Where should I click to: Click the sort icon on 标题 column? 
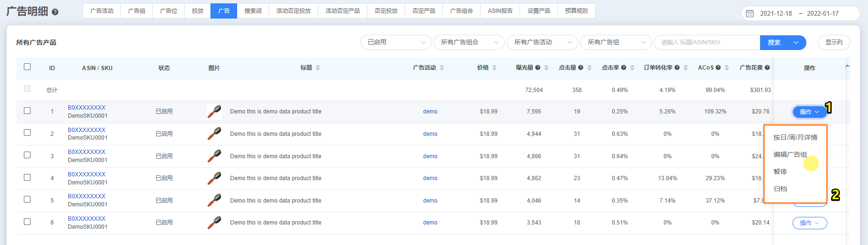(x=318, y=68)
